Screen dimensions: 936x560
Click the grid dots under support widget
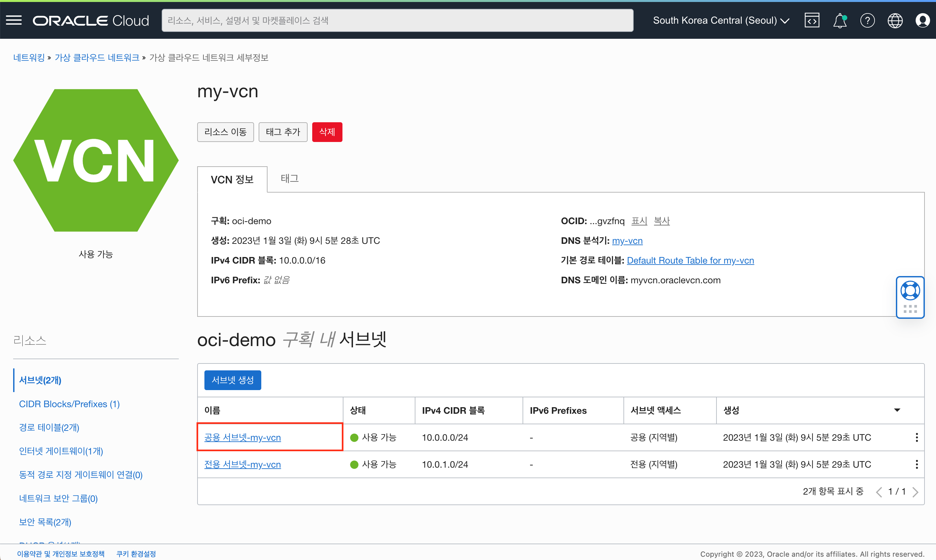[x=910, y=309]
